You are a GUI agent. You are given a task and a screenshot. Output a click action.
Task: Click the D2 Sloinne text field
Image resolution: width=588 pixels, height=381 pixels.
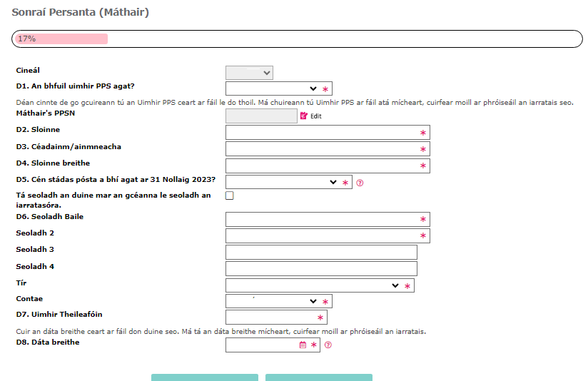tap(321, 133)
